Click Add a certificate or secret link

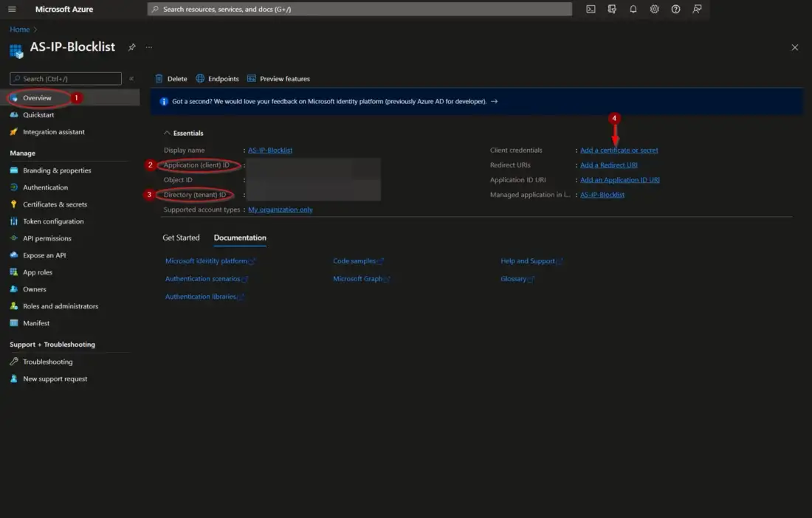click(619, 150)
